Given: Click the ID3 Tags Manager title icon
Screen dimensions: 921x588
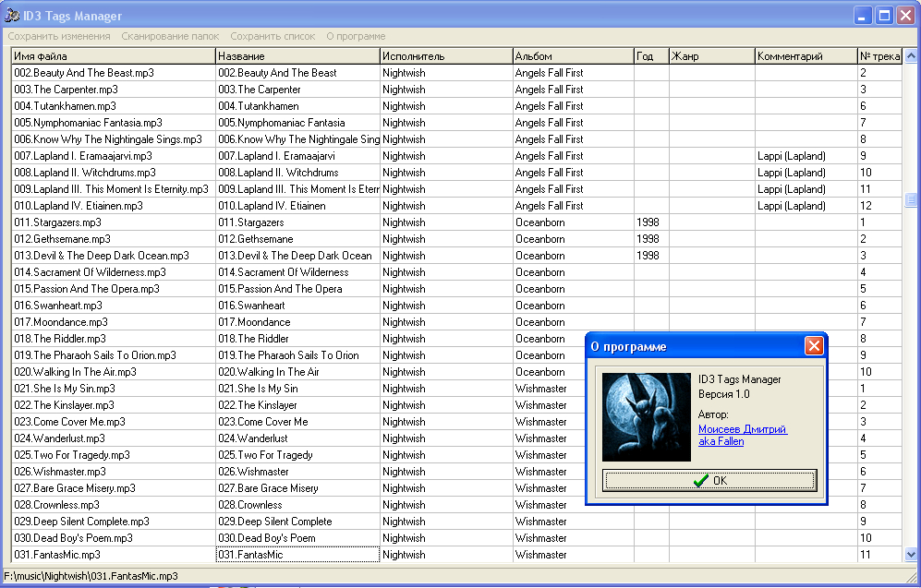Looking at the screenshot, I should pos(12,16).
